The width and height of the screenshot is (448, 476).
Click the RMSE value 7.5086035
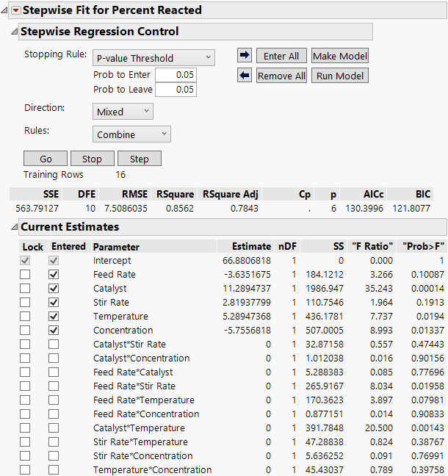pyautogui.click(x=126, y=209)
